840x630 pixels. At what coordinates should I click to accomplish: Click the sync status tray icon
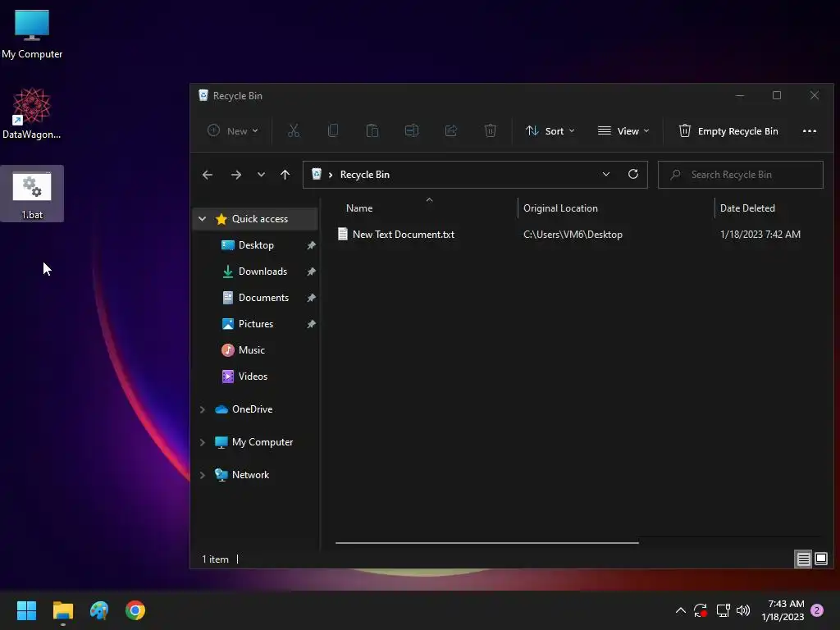coord(701,610)
